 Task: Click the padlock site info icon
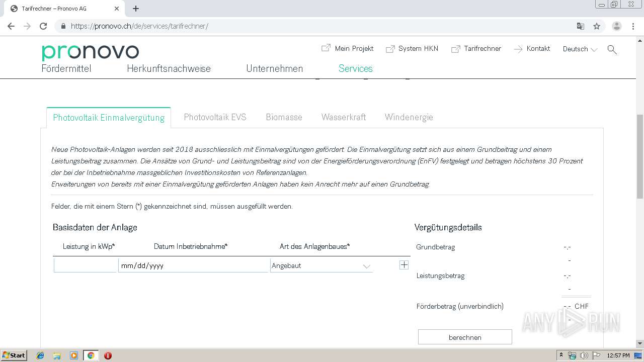[63, 26]
